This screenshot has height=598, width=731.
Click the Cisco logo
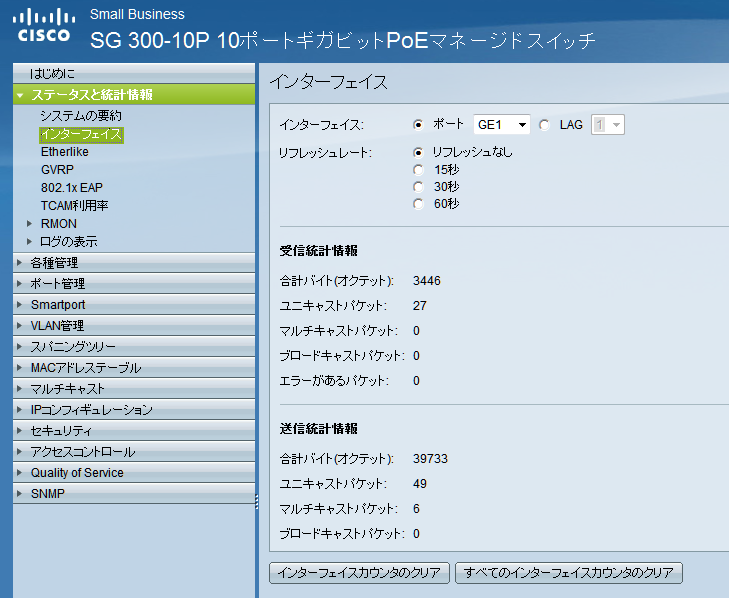pos(44,26)
